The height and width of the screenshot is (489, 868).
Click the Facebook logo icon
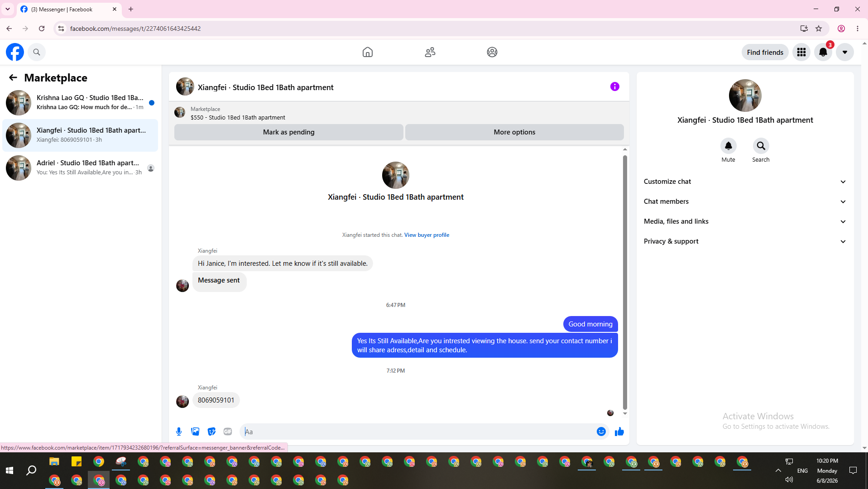click(x=15, y=52)
